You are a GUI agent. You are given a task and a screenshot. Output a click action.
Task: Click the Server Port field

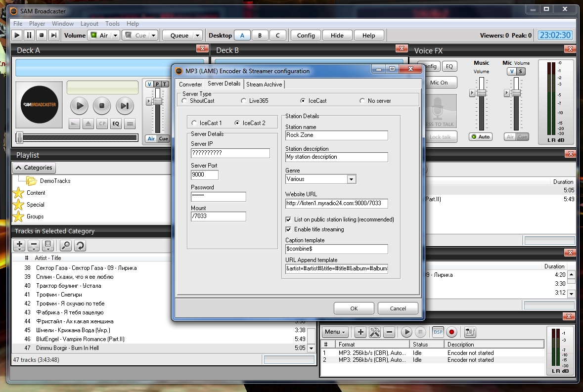[x=205, y=174]
